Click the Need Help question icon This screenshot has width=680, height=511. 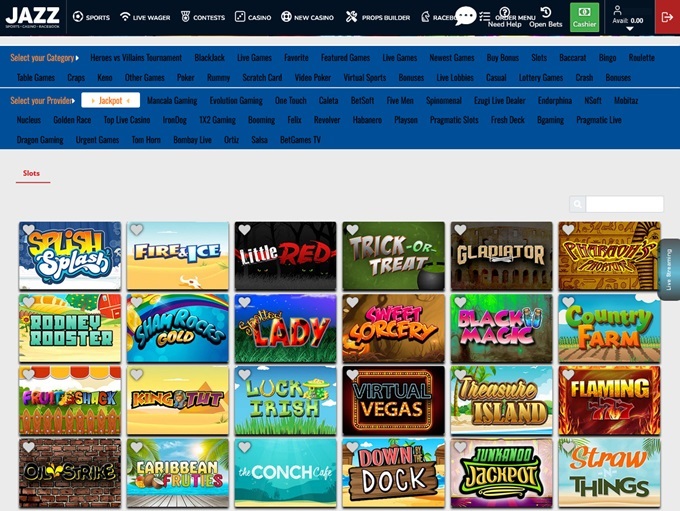pos(504,12)
